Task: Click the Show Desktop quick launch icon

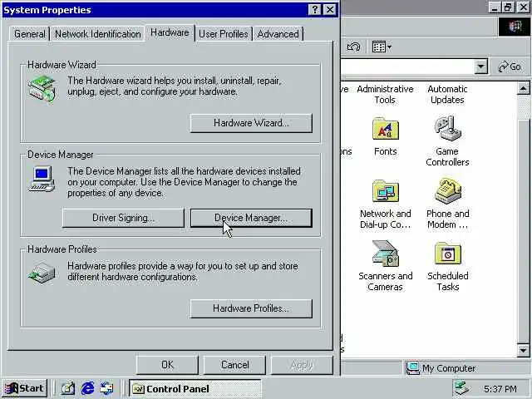Action: point(67,388)
